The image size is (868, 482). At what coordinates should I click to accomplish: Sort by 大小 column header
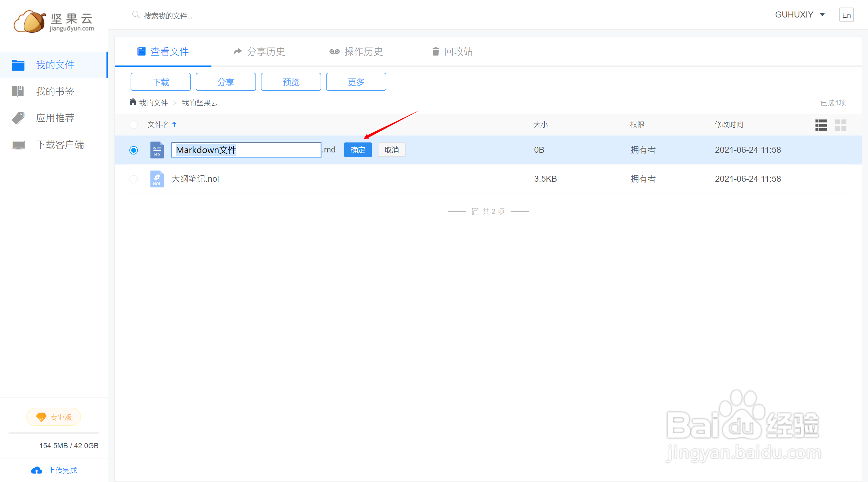click(x=540, y=124)
